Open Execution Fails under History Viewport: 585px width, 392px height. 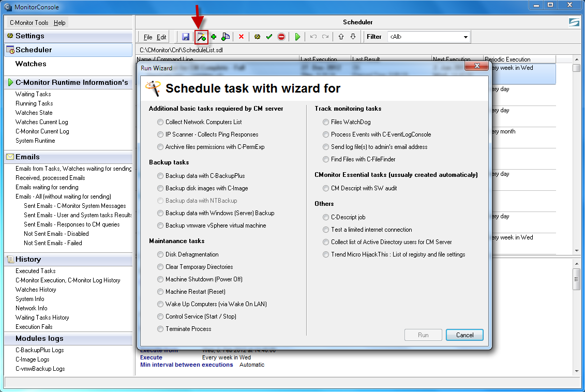click(x=34, y=327)
